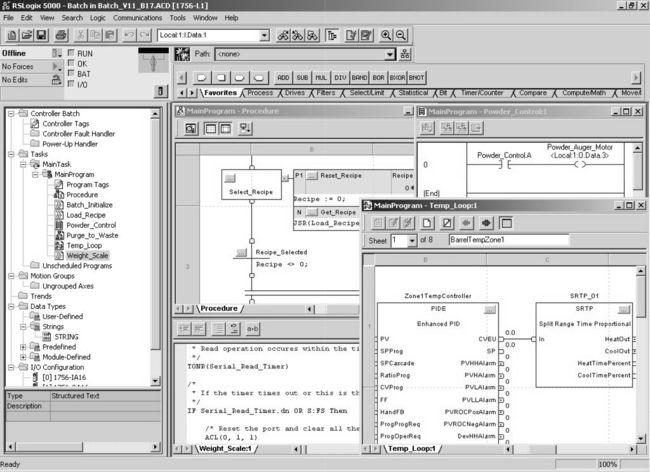Insert BAND instruction from toolbar
Viewport: 650px width, 472px height.
(359, 77)
